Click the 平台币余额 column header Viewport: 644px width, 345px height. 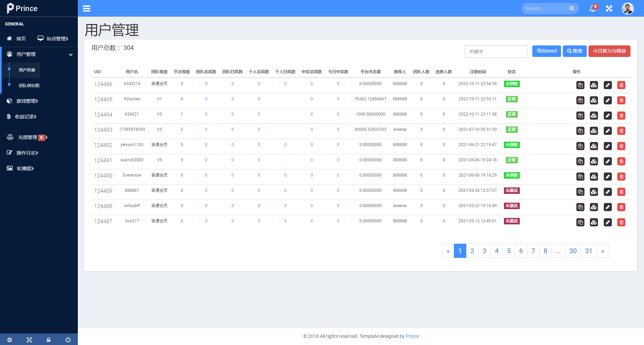coord(371,72)
